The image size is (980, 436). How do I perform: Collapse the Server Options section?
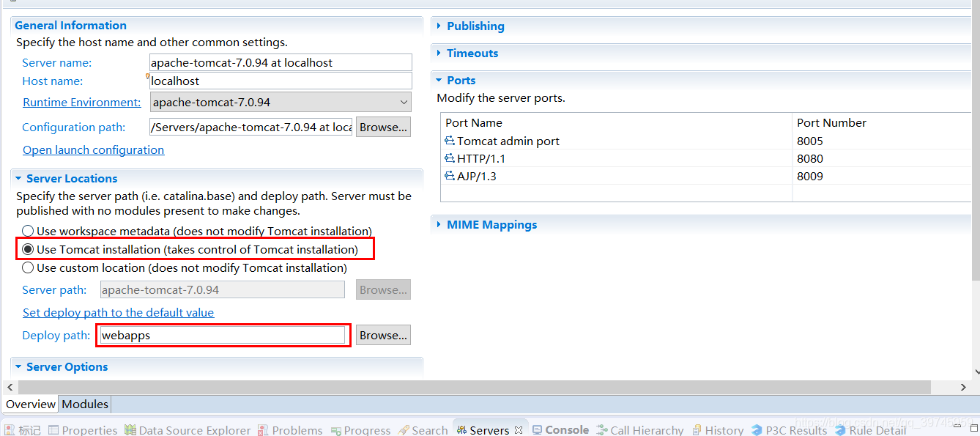point(19,367)
